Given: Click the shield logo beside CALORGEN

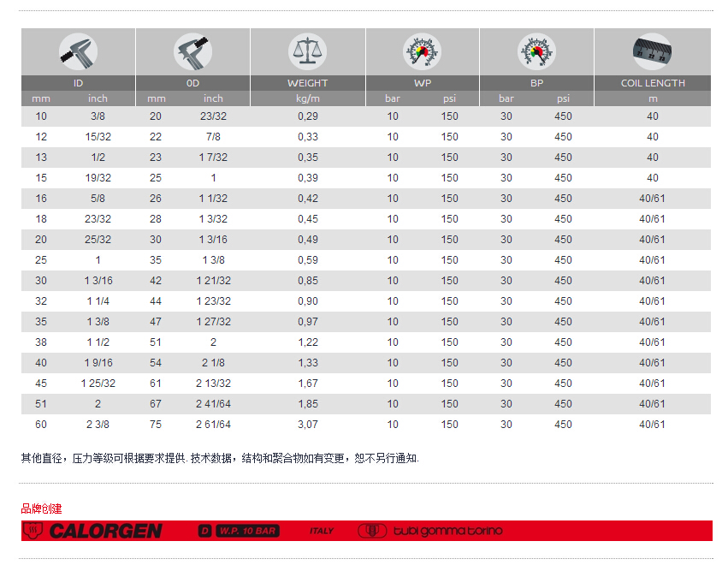Looking at the screenshot, I should pos(32,531).
